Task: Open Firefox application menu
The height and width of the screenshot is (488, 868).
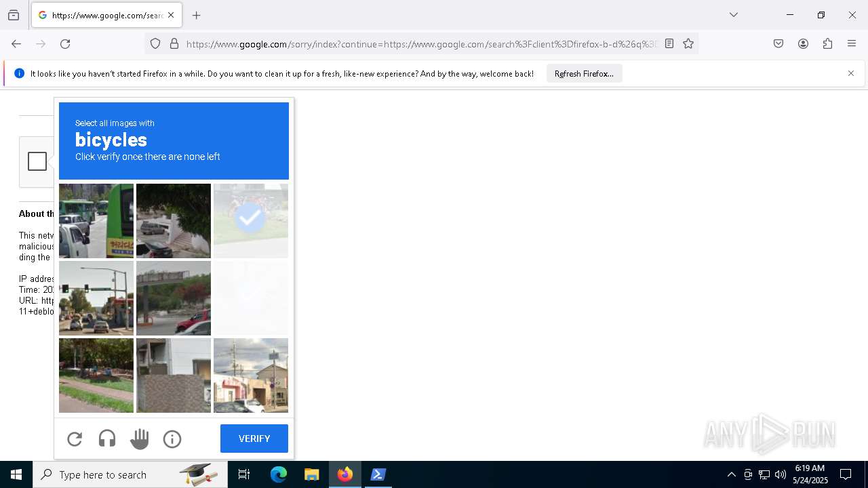Action: point(852,44)
